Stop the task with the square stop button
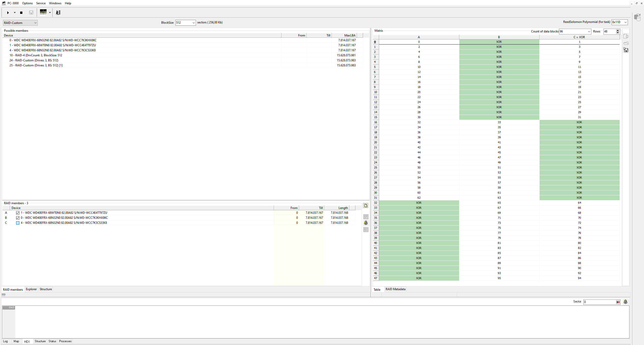644x345 pixels. click(x=21, y=13)
